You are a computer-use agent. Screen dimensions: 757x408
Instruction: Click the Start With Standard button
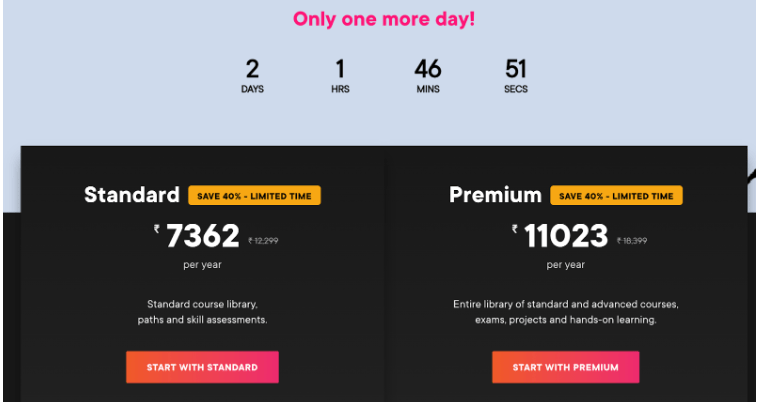[x=202, y=367]
